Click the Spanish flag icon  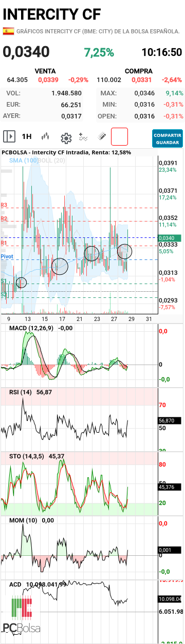click(x=9, y=31)
